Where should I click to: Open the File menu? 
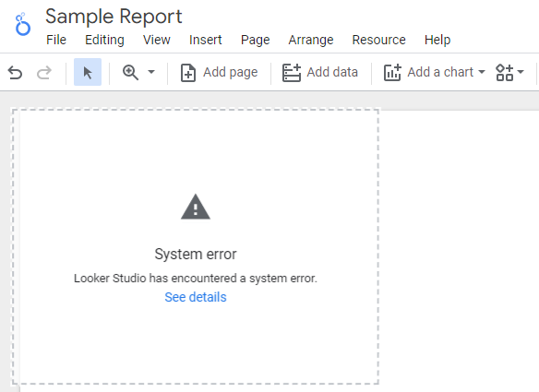56,40
